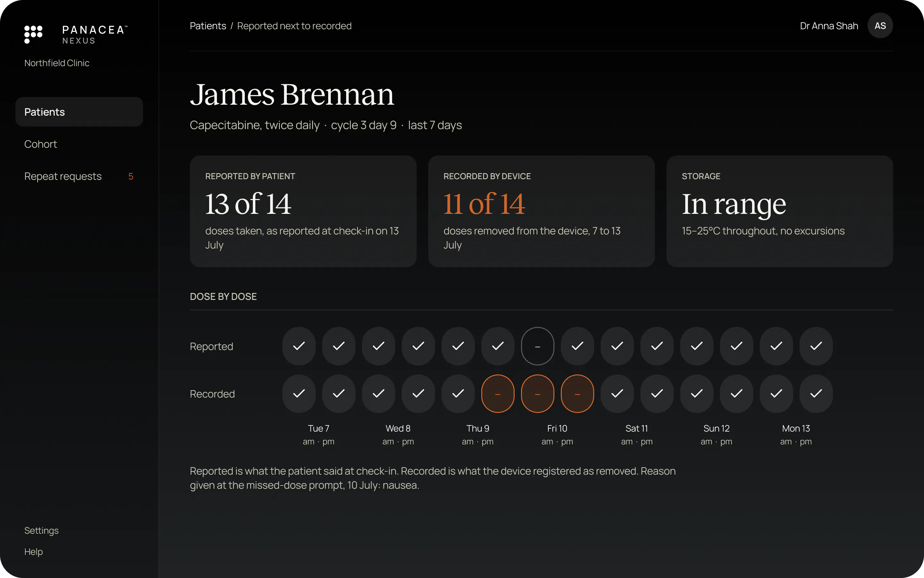Viewport: 924px width, 578px height.
Task: Select the Reported Thu 9 pm check
Action: (x=498, y=346)
